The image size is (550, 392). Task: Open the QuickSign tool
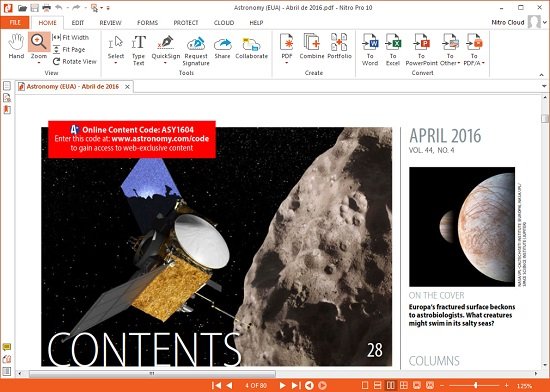click(x=166, y=46)
